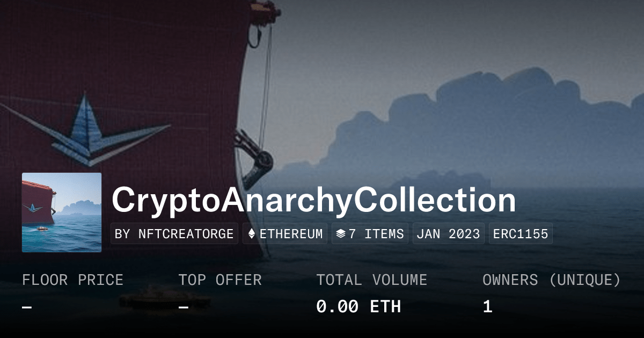Screen dimensions: 644x338
Task: Click the TOTAL VOLUME label
Action: tap(371, 280)
